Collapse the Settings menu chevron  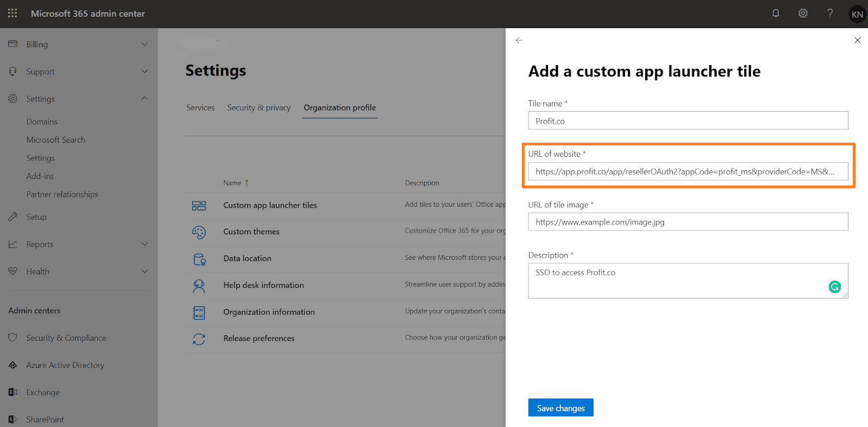pos(144,98)
